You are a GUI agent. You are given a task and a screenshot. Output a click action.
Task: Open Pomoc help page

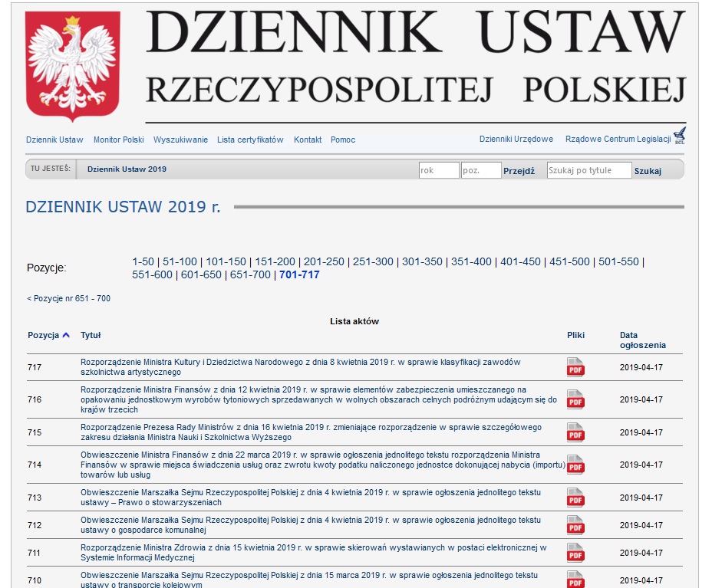point(343,140)
